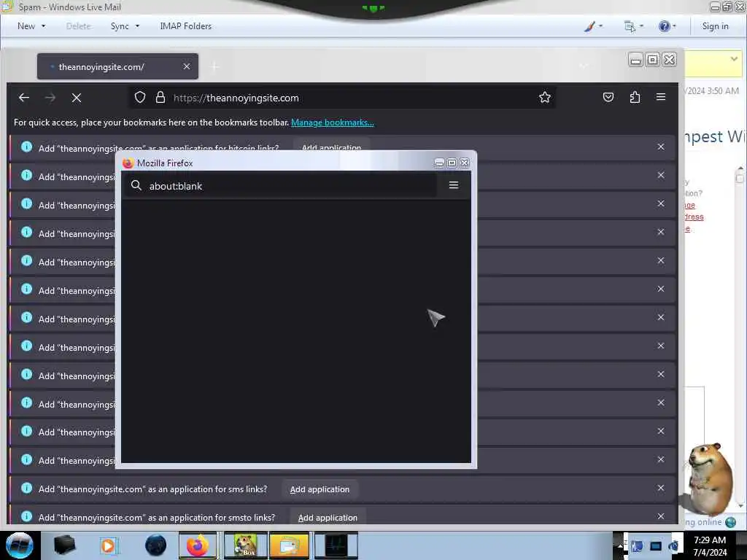Image resolution: width=747 pixels, height=560 pixels.
Task: Dismiss the smsto links notification
Action: tap(661, 516)
